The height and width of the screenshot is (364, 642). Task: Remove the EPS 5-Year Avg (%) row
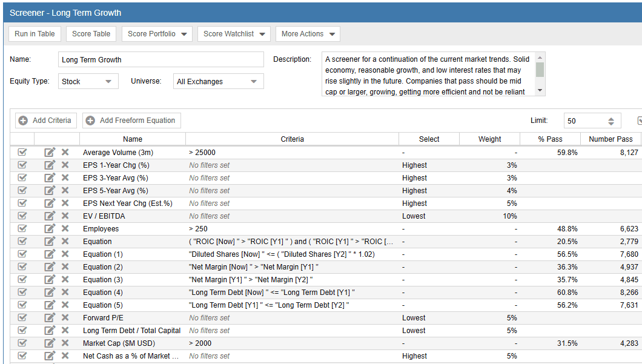click(x=65, y=190)
